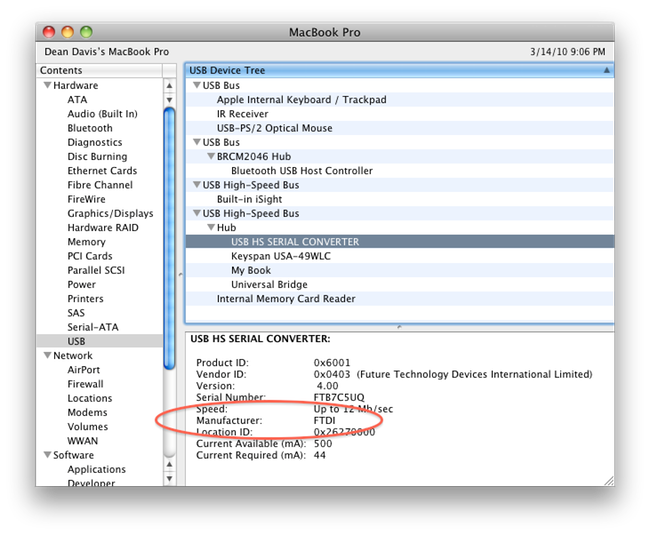Select Power in the Hardware list

tap(82, 285)
